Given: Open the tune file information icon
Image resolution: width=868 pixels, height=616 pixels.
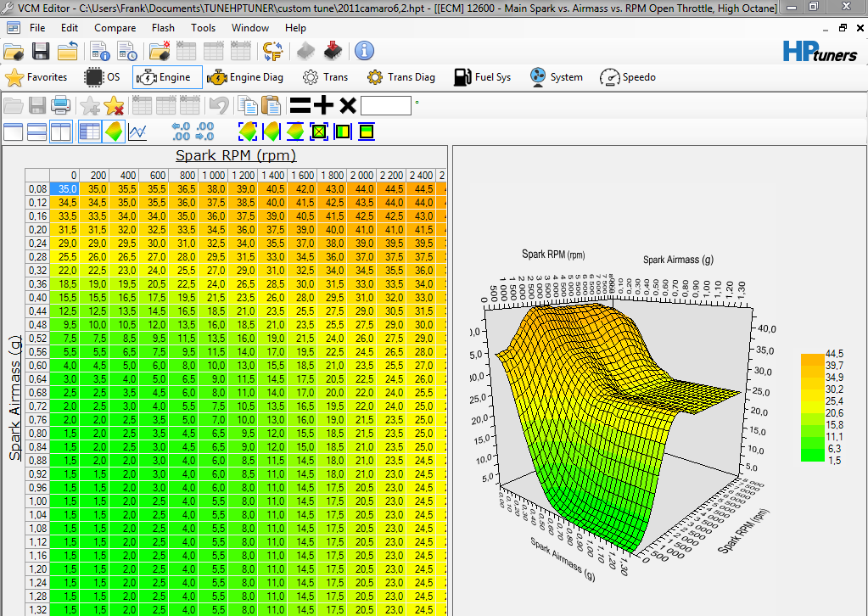Looking at the screenshot, I should pos(100,52).
